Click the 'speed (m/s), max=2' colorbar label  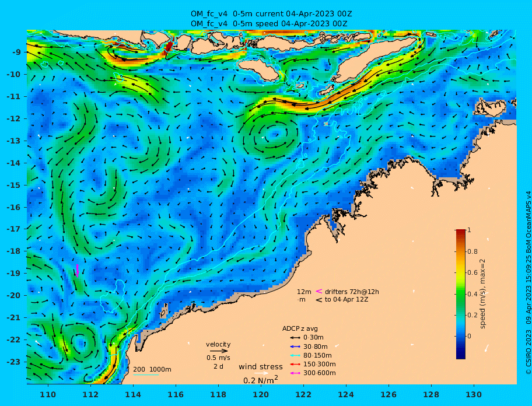(482, 294)
